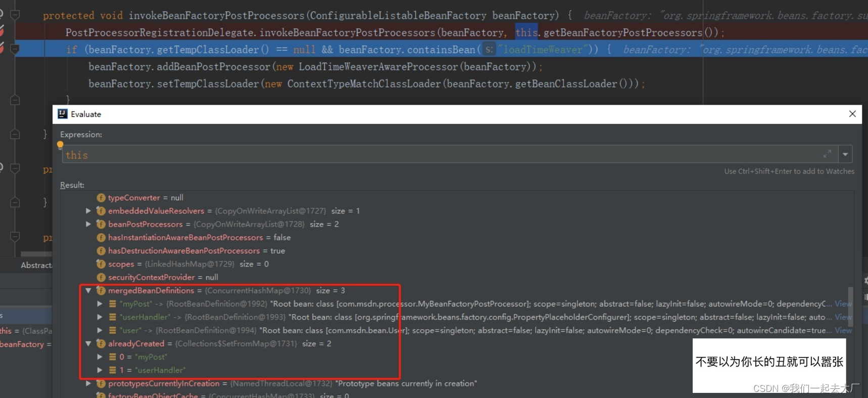The height and width of the screenshot is (398, 868).
Task: Select the alreadyCreated field icon
Action: (101, 343)
